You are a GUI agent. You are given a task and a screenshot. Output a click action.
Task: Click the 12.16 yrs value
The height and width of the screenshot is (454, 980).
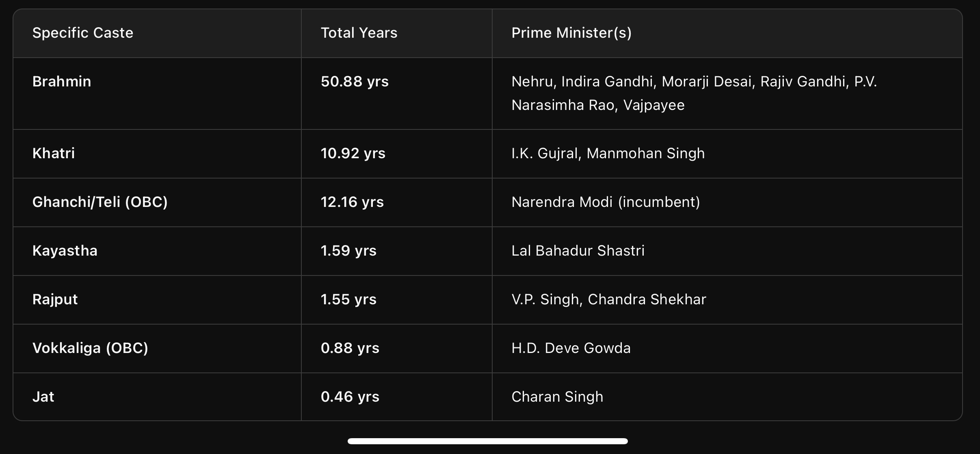pyautogui.click(x=352, y=202)
